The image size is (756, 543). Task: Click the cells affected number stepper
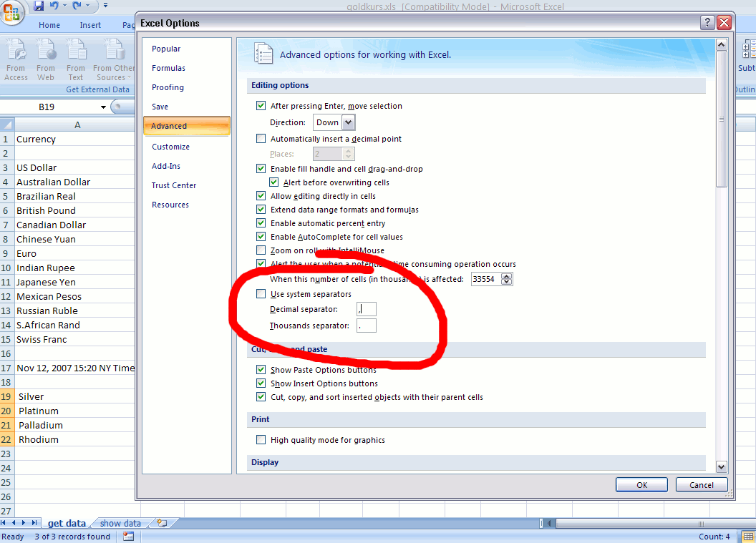(506, 279)
